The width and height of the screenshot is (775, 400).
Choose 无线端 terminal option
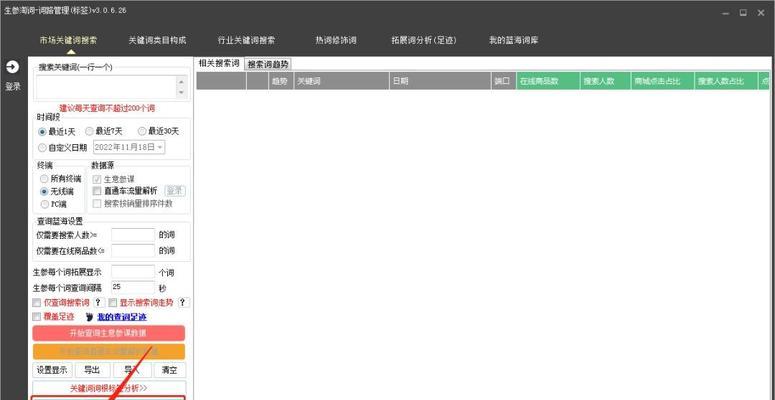point(57,191)
